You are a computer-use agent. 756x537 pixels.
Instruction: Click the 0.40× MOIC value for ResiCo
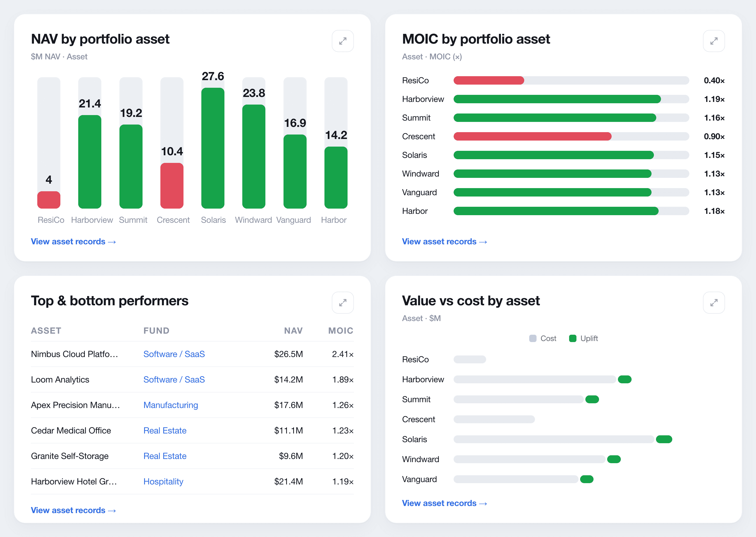(x=714, y=80)
